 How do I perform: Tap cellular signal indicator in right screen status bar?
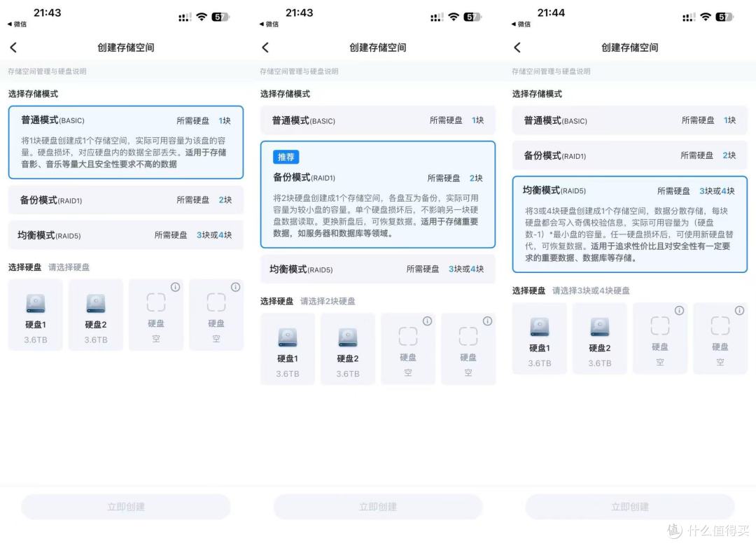[689, 17]
